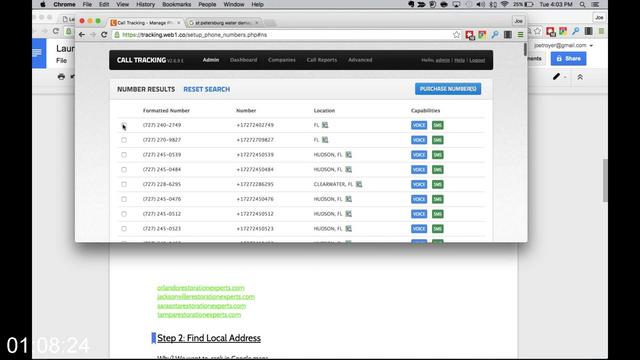The width and height of the screenshot is (640, 360).
Task: Open map icon for (727) 245-0484
Action: [x=349, y=169]
